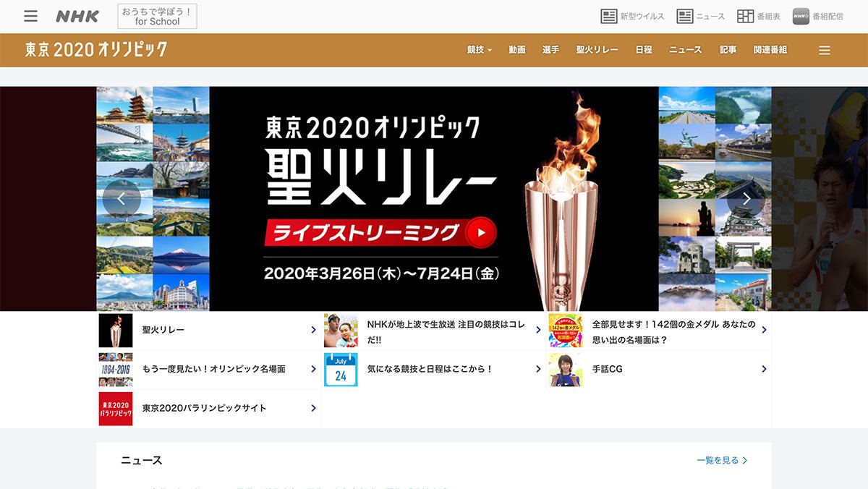Viewport: 868px width, 489px height.
Task: Open the 記事 menu item
Action: [728, 50]
